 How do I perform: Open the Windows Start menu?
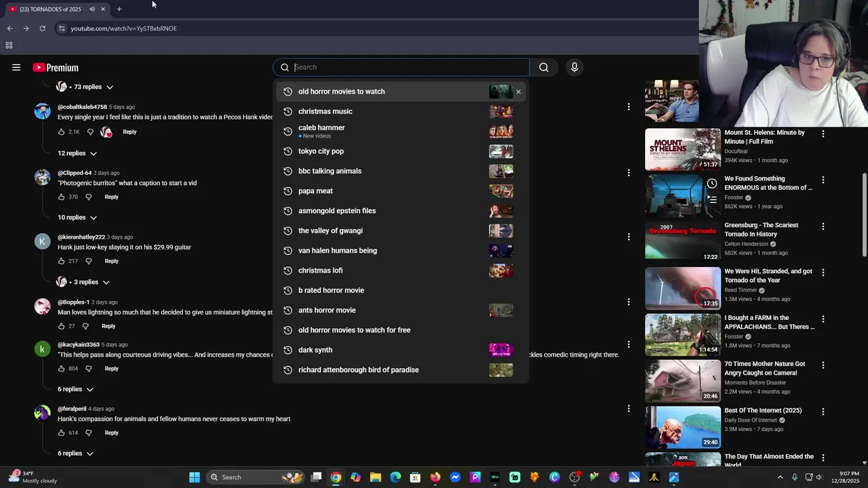(x=195, y=477)
